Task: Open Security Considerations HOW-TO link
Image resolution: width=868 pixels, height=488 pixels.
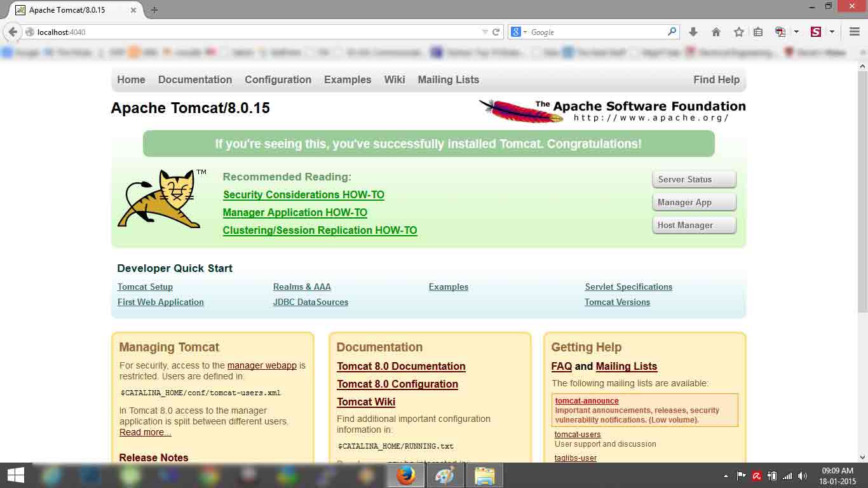Action: [304, 194]
